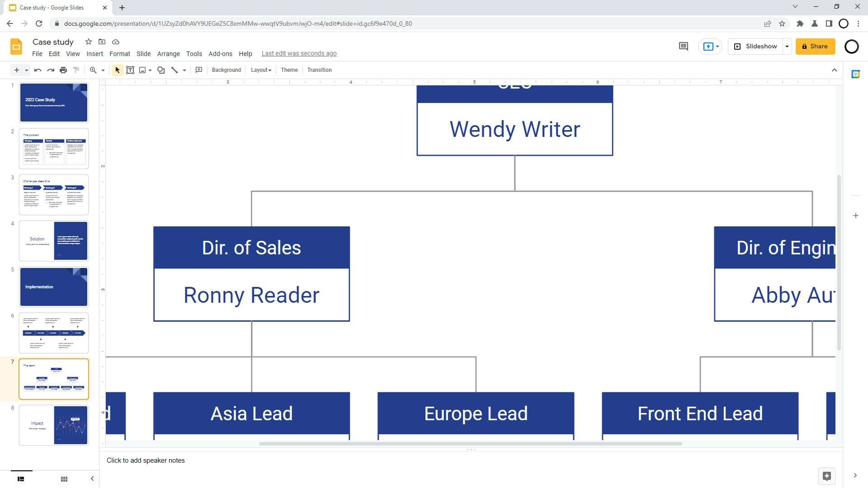Open the View menu
Viewport: 868px width, 488px height.
point(73,54)
